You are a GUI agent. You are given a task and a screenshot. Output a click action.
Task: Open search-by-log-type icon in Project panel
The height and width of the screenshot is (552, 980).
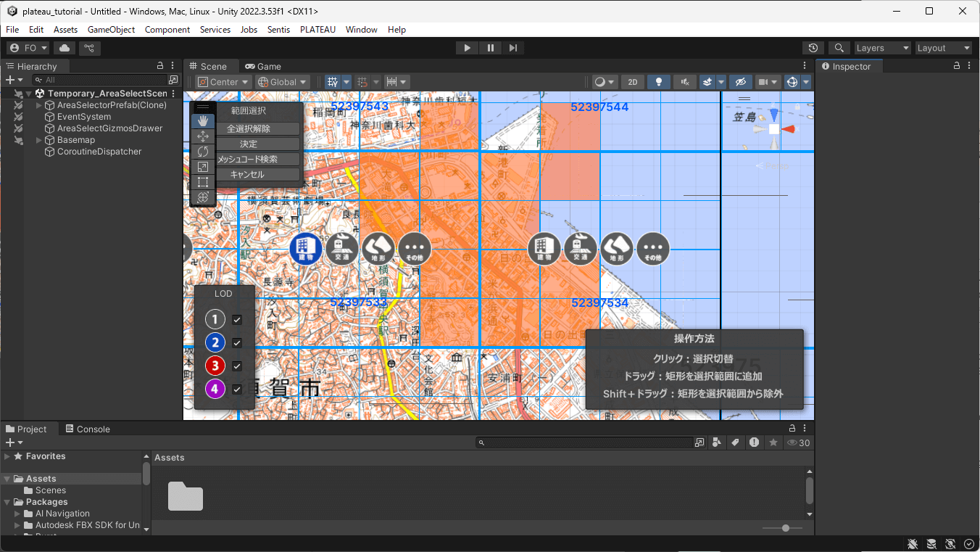[x=755, y=442]
